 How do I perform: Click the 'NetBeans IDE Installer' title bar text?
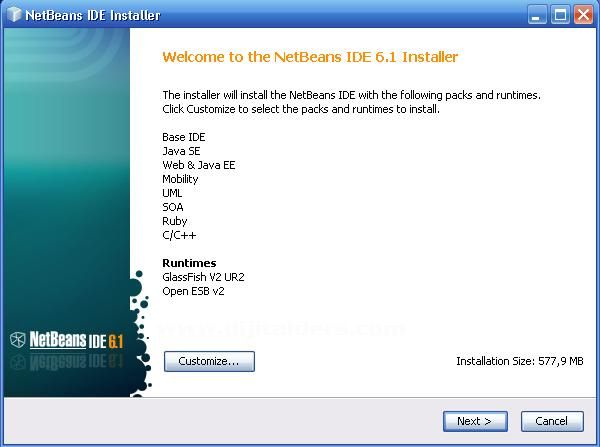coord(93,15)
